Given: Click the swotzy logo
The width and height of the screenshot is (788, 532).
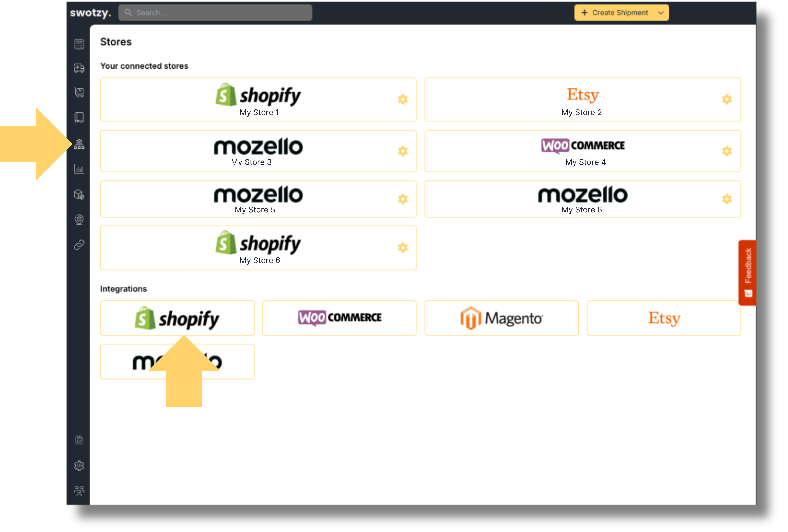Looking at the screenshot, I should coord(90,13).
